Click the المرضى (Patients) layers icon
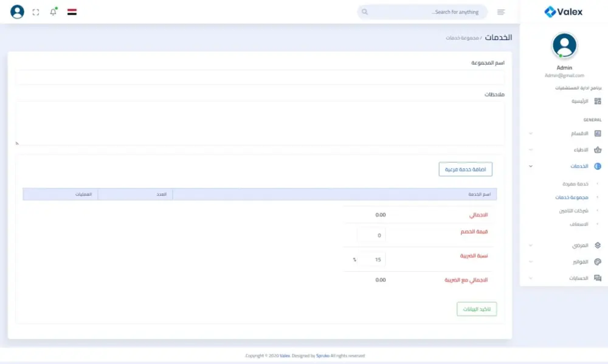This screenshot has height=364, width=608. click(x=598, y=246)
